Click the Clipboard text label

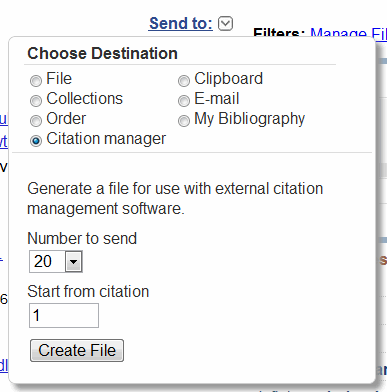click(x=229, y=79)
